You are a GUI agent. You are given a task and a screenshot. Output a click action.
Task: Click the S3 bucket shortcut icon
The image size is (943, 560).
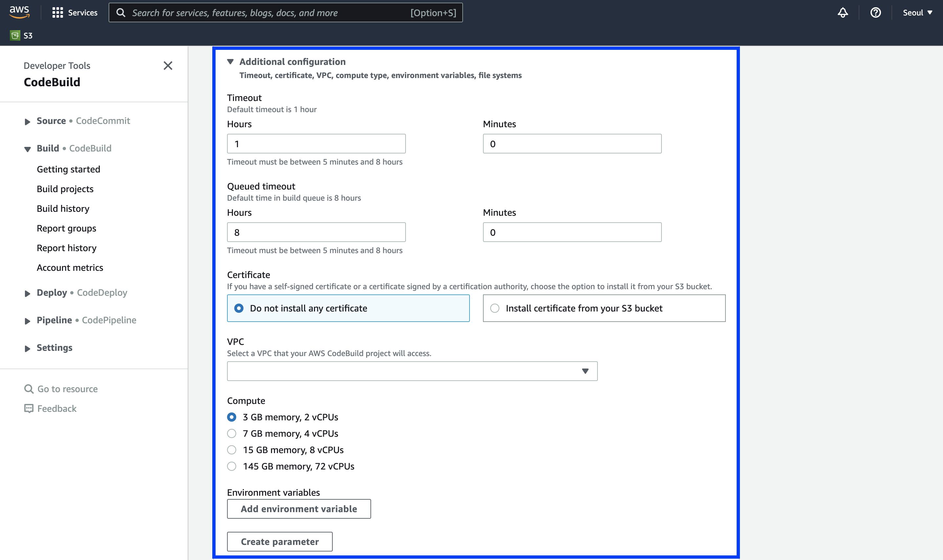(x=15, y=35)
